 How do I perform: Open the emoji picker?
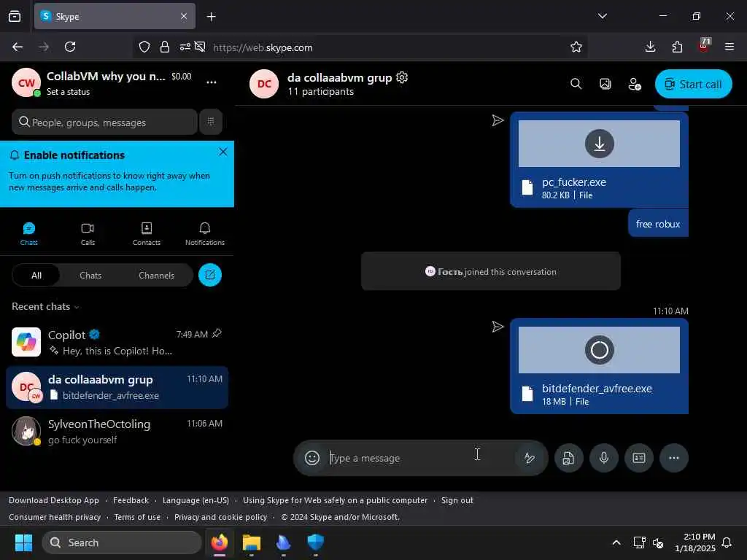pyautogui.click(x=312, y=458)
